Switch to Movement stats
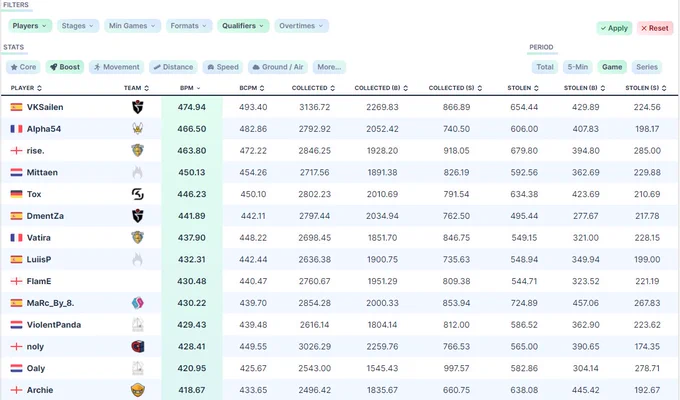This screenshot has width=680, height=400. (x=117, y=67)
